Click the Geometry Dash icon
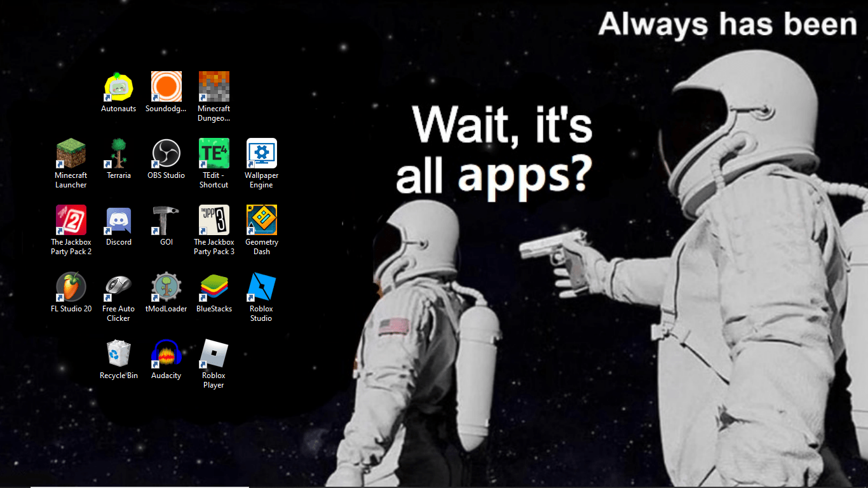Image resolution: width=868 pixels, height=488 pixels. pos(262,220)
